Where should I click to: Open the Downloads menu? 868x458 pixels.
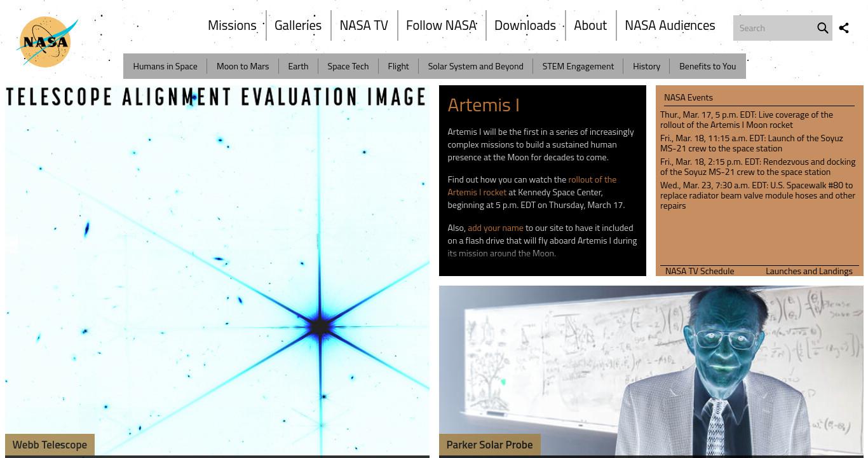525,25
